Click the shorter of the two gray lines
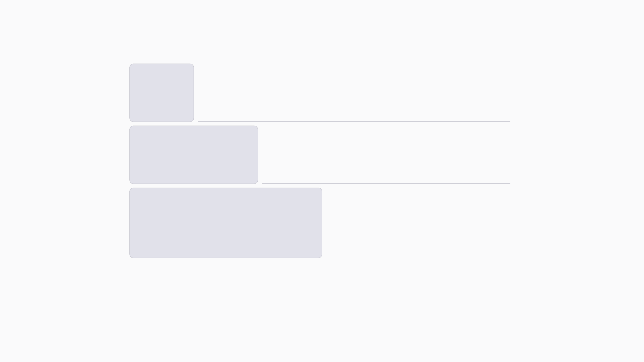 pyautogui.click(x=386, y=183)
